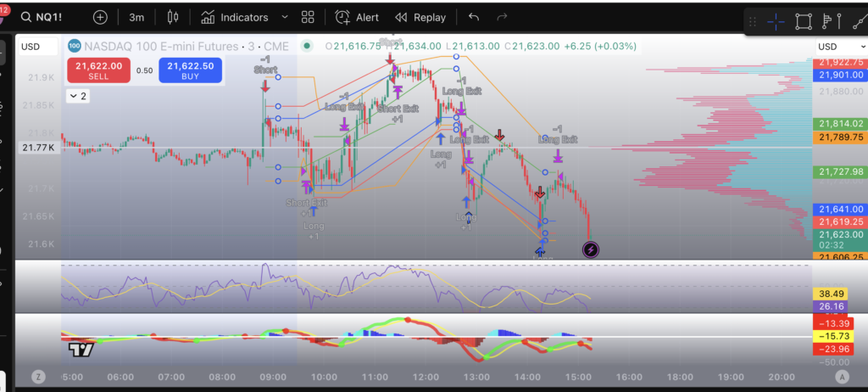Click the undo arrow
Image resolution: width=868 pixels, height=392 pixels.
[x=474, y=17]
